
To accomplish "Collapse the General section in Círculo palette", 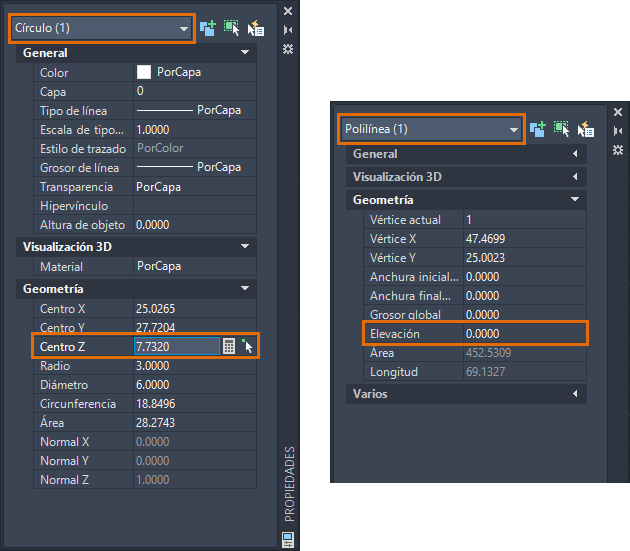I will click(x=245, y=52).
